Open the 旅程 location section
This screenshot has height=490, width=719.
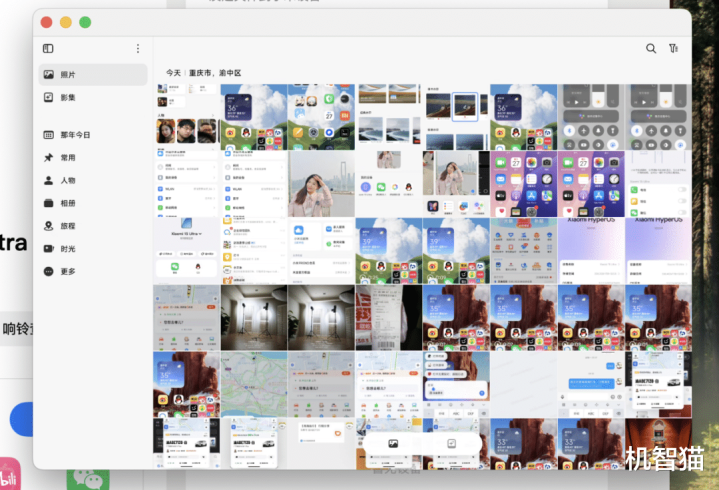click(x=67, y=226)
